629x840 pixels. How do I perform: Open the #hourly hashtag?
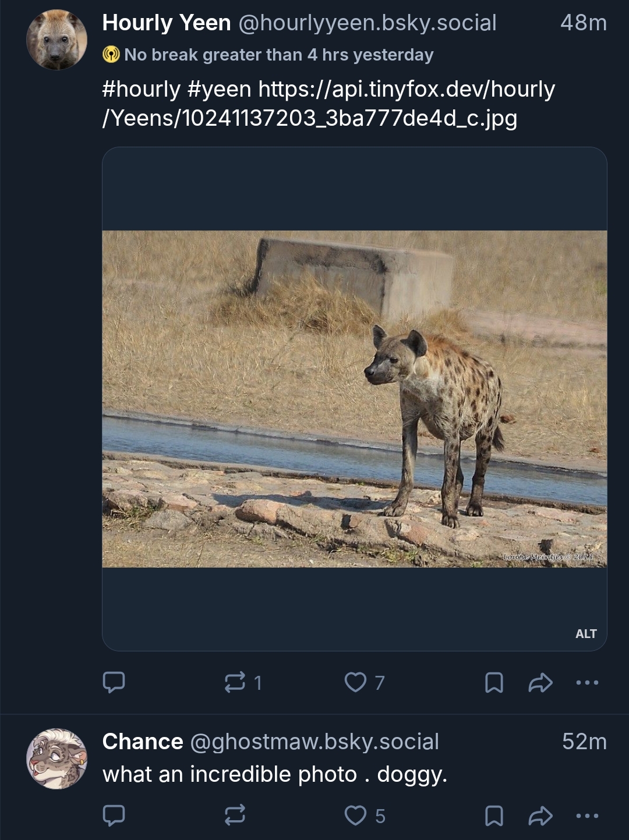(142, 90)
